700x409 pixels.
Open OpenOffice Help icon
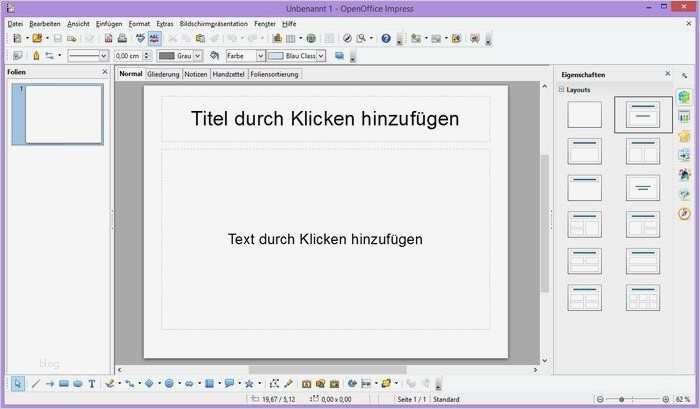(386, 39)
